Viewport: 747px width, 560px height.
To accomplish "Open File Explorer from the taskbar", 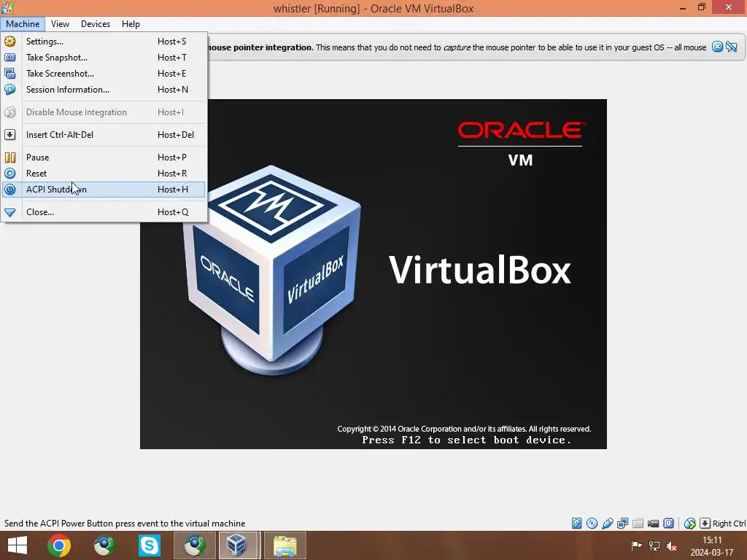I will click(285, 545).
